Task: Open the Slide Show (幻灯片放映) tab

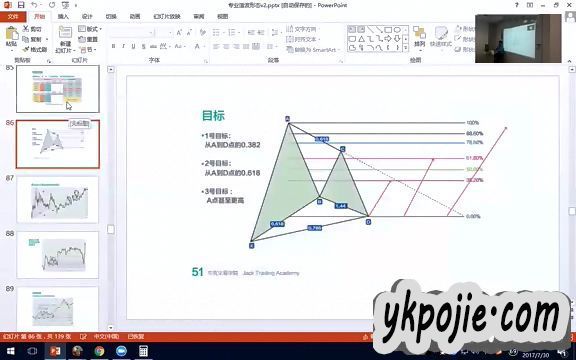Action: coord(167,17)
